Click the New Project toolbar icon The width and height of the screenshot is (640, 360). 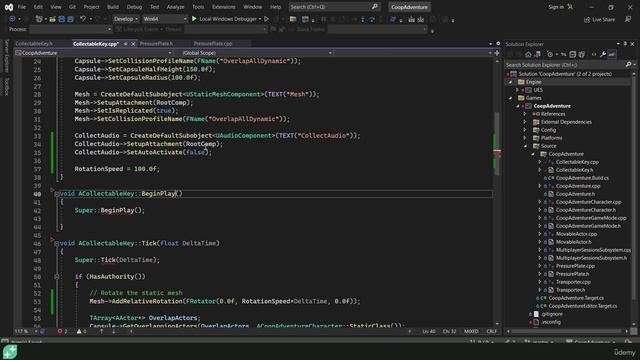point(39,19)
